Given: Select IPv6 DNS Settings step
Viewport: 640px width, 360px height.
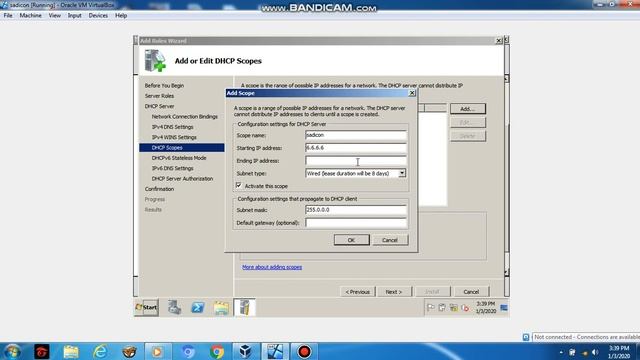Looking at the screenshot, I should click(172, 168).
